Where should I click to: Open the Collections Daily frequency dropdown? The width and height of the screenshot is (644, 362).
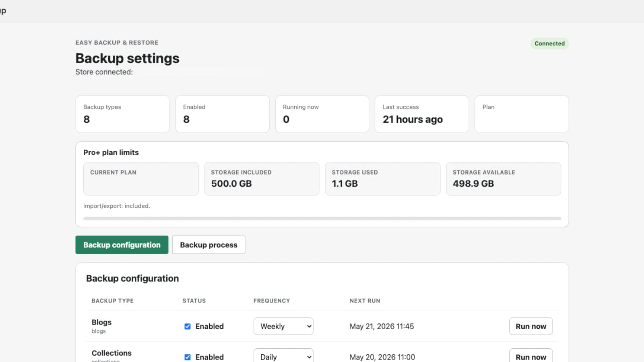coord(283,356)
